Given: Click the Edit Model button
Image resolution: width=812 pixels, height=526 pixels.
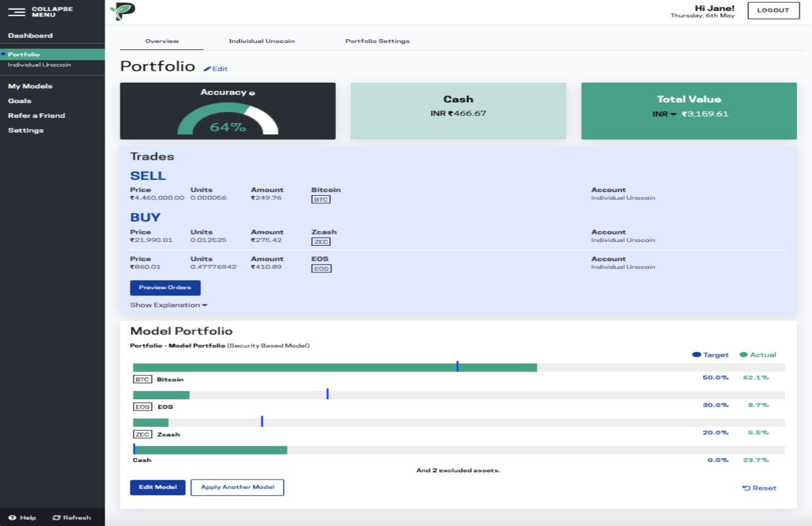Looking at the screenshot, I should pos(158,487).
